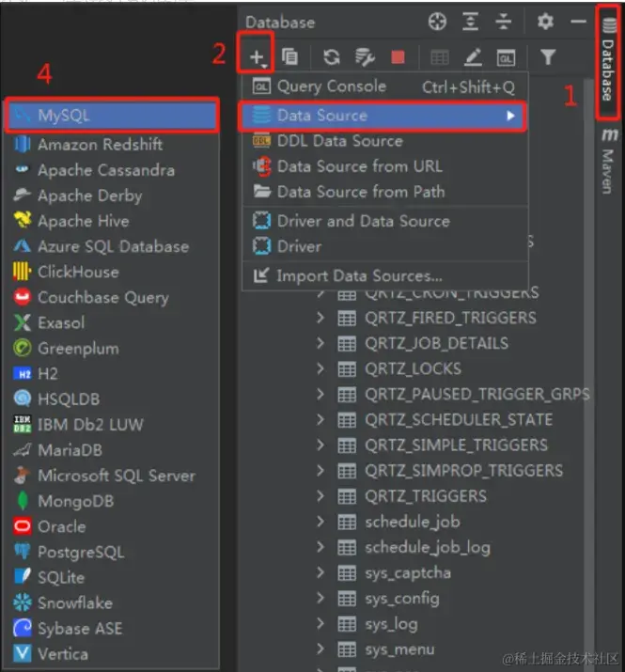Click the Edit pencil icon in toolbar

tap(474, 56)
